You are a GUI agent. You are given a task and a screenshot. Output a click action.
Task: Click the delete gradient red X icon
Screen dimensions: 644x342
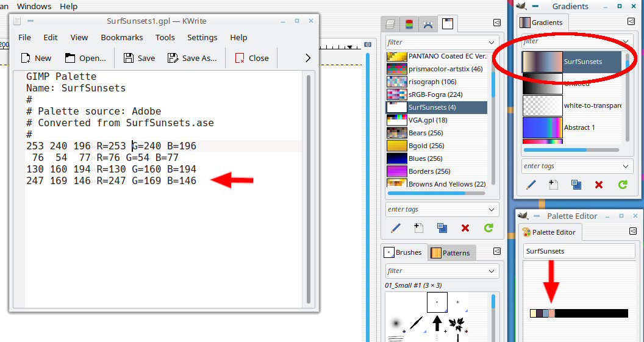pyautogui.click(x=599, y=185)
